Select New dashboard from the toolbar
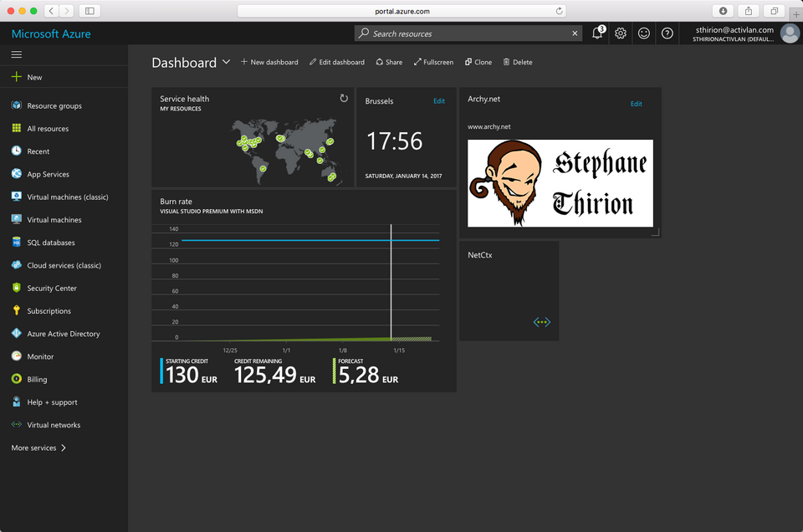The image size is (803, 532). (269, 62)
